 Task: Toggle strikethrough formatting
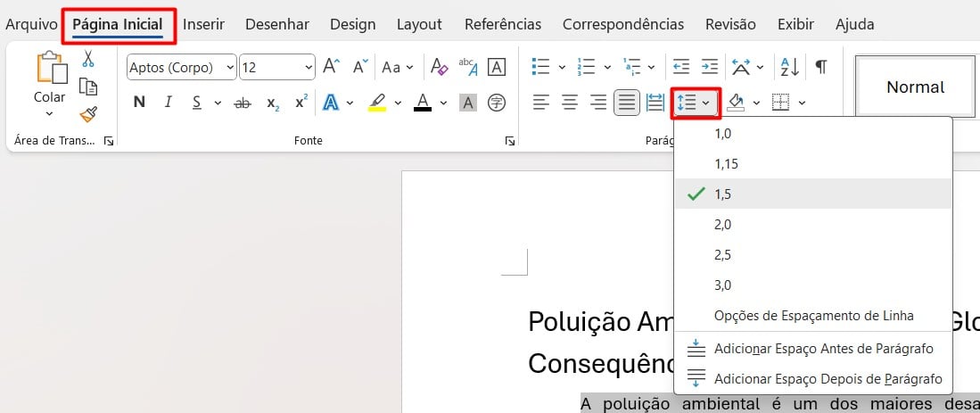[243, 103]
